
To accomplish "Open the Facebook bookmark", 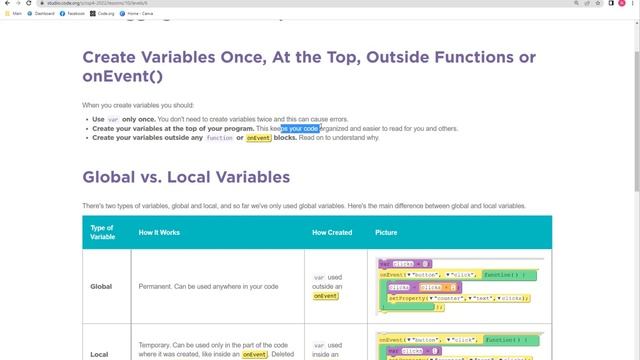I will tap(72, 13).
